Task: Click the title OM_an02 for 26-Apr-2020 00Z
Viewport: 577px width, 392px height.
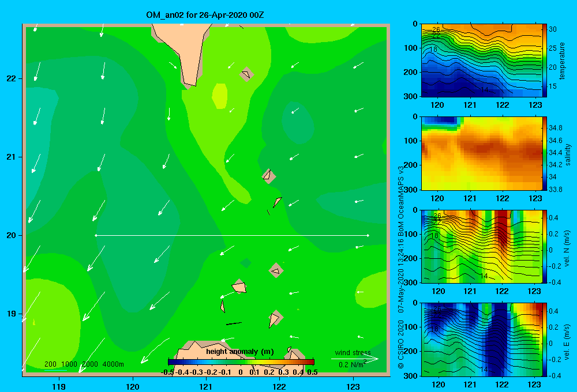Action: [205, 15]
